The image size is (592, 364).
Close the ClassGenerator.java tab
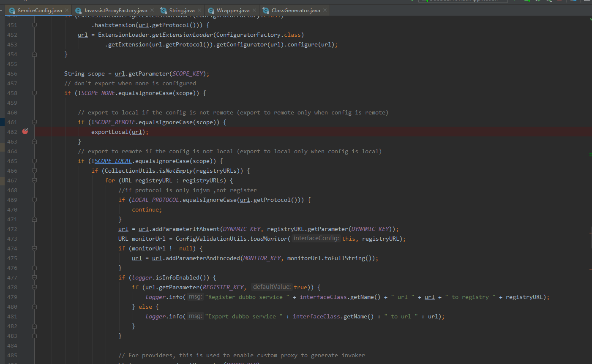(325, 10)
